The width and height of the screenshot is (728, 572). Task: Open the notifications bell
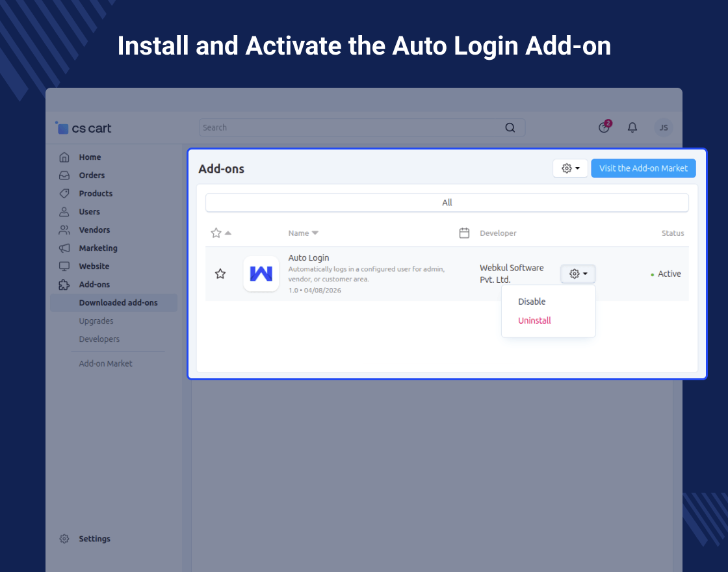632,127
